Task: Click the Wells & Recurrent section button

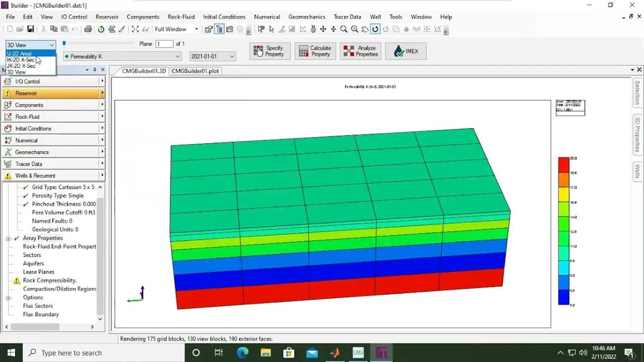Action: tap(53, 176)
